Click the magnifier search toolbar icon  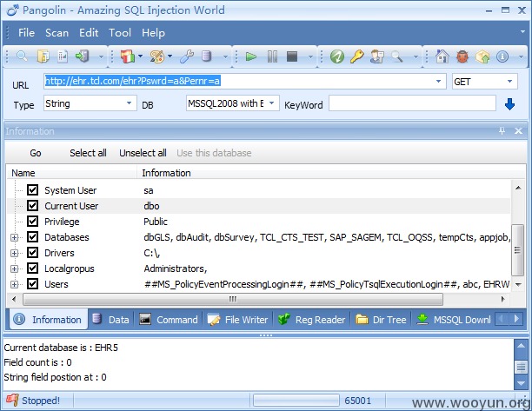[22, 56]
